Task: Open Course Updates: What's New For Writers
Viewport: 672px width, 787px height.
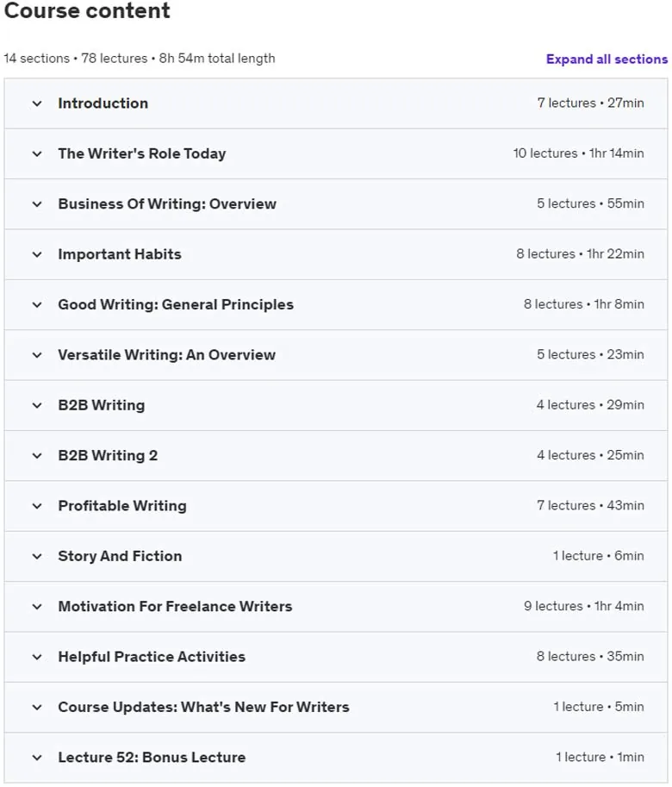Action: point(203,707)
